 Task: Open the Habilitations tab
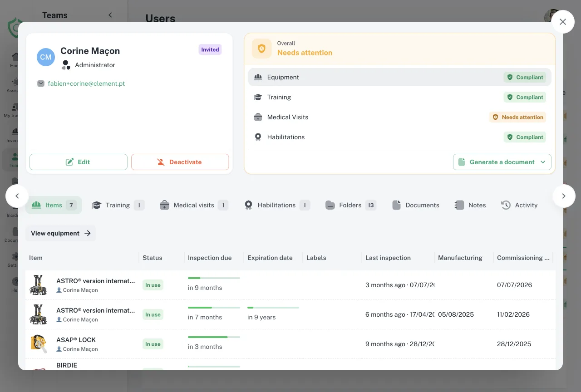(277, 205)
